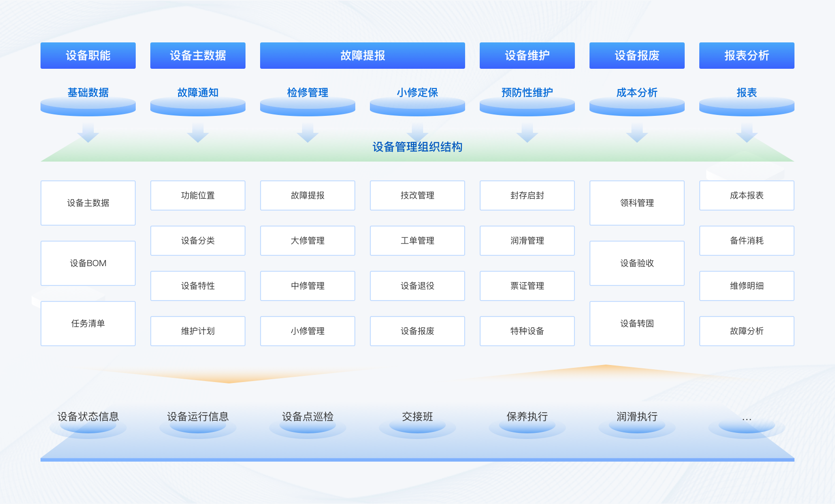The image size is (835, 504).
Task: Click the 交接班 glowing node
Action: pos(417,427)
